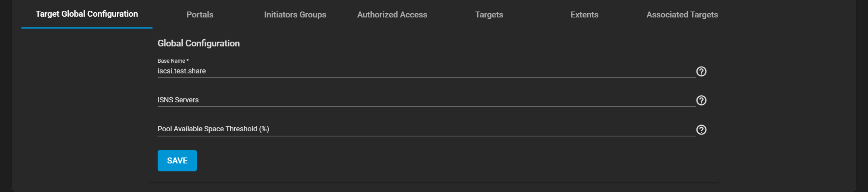Open the Initiators Groups tab
868x192 pixels.
tap(295, 15)
